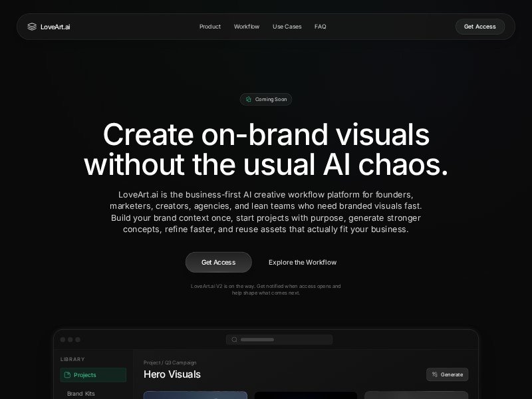This screenshot has width=532, height=399.
Task: Click the LoveArt.ai layers logo icon
Action: pos(32,27)
